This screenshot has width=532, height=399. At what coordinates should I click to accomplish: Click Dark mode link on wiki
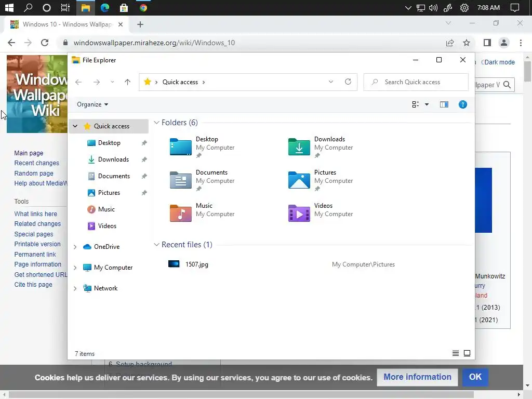point(499,62)
